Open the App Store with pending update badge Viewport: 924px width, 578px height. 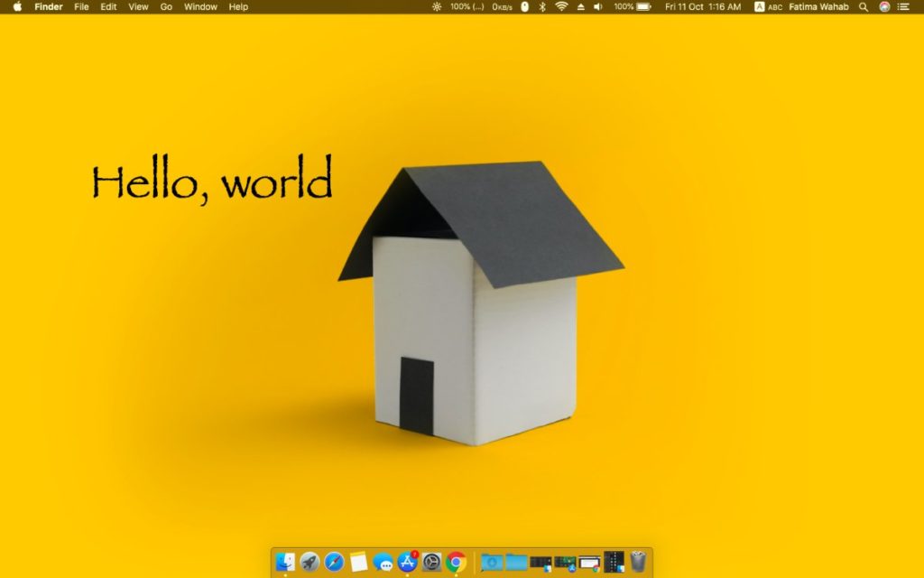(x=406, y=562)
